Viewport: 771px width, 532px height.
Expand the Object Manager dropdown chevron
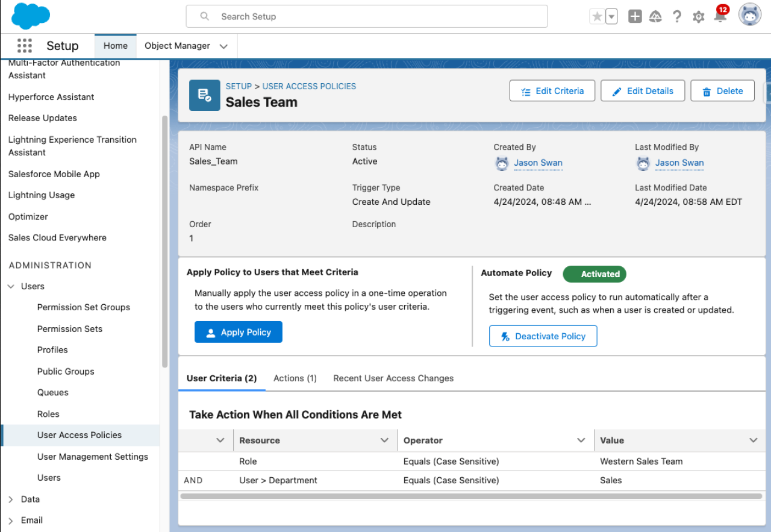(223, 46)
